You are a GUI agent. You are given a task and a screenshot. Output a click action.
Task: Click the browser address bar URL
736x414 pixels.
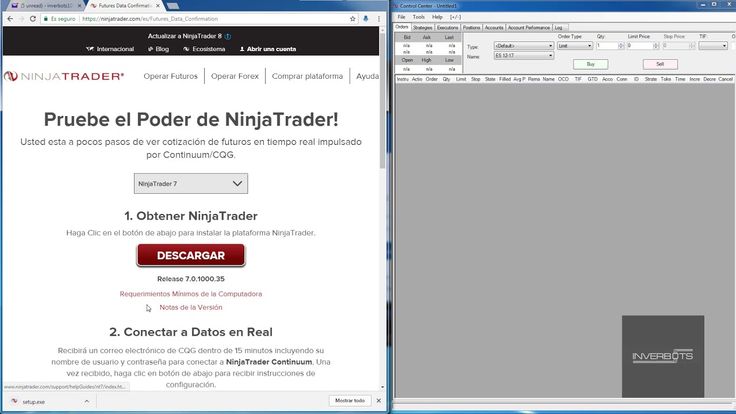pos(150,19)
